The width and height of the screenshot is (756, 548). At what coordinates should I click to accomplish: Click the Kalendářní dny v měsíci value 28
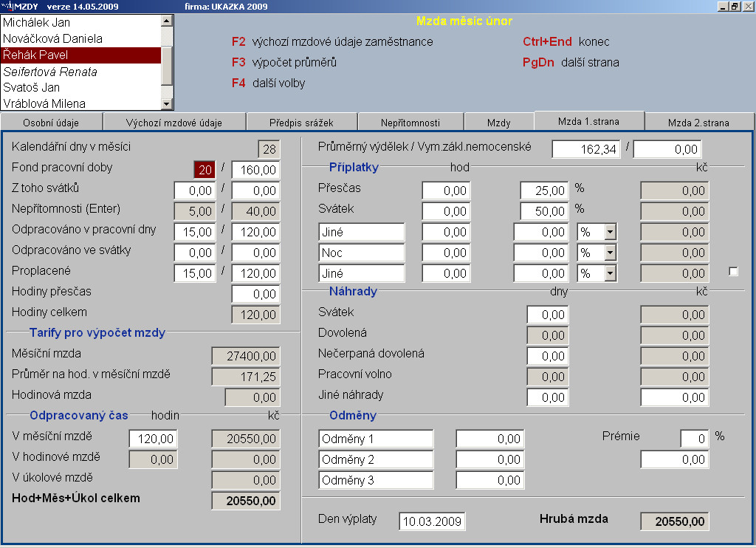(269, 149)
